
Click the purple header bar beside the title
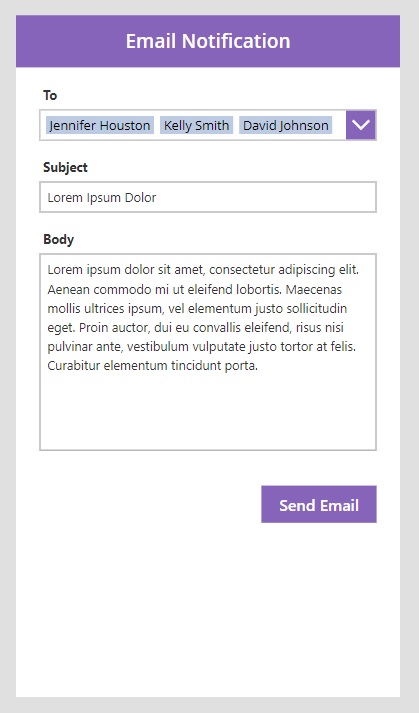(x=68, y=41)
